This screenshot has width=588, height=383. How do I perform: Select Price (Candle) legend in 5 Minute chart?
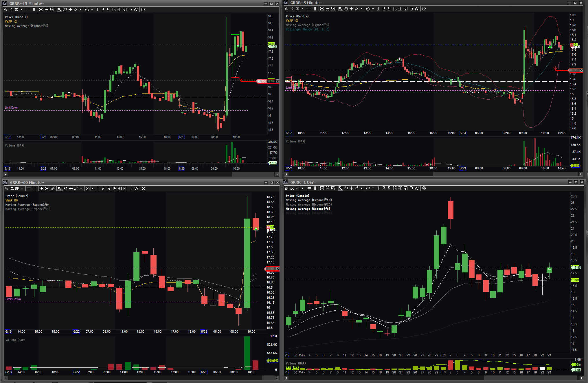coord(297,16)
